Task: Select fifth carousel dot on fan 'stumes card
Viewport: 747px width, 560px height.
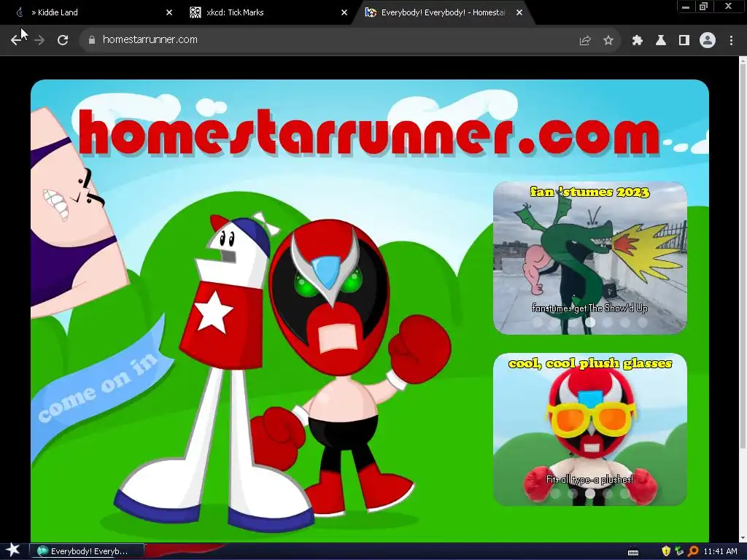Action: pyautogui.click(x=608, y=322)
